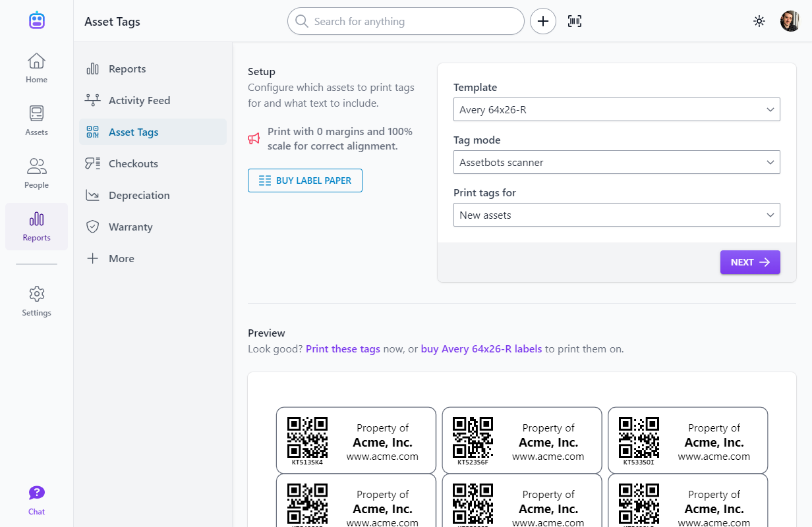
Task: Open Checkouts report
Action: (152, 163)
